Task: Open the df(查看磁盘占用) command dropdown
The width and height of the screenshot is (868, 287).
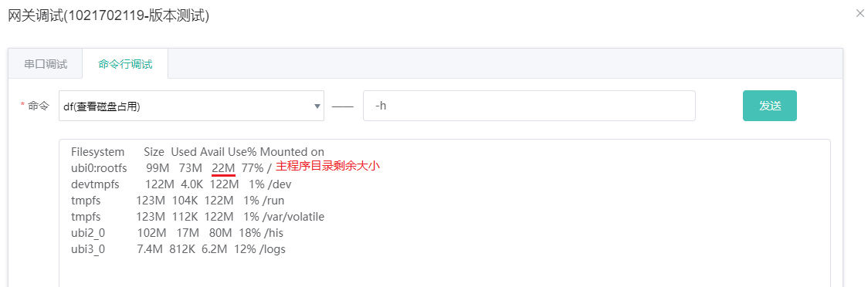Action: point(192,106)
